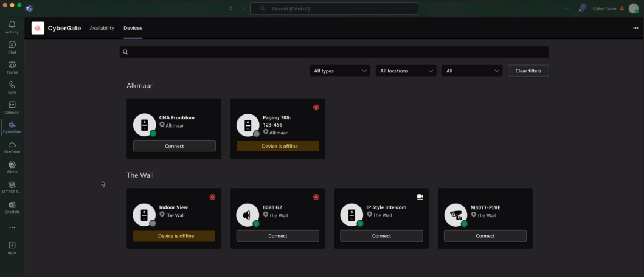Click the M3077-PLVE camera icon

pos(455,215)
